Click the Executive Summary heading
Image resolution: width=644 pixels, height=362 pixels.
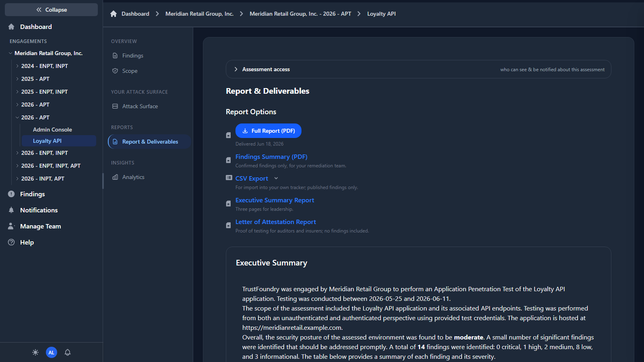(271, 263)
